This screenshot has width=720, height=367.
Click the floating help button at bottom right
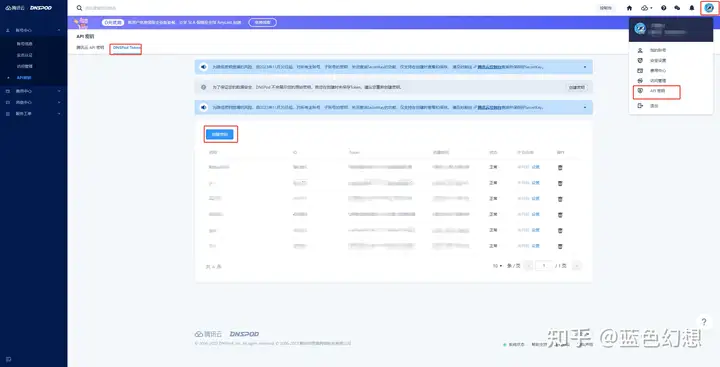point(704,322)
